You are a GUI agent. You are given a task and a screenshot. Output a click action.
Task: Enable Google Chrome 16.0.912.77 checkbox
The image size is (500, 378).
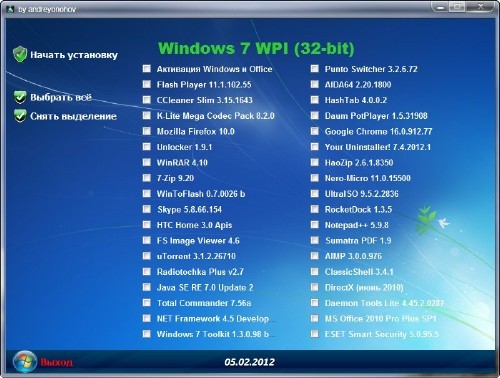pyautogui.click(x=315, y=131)
